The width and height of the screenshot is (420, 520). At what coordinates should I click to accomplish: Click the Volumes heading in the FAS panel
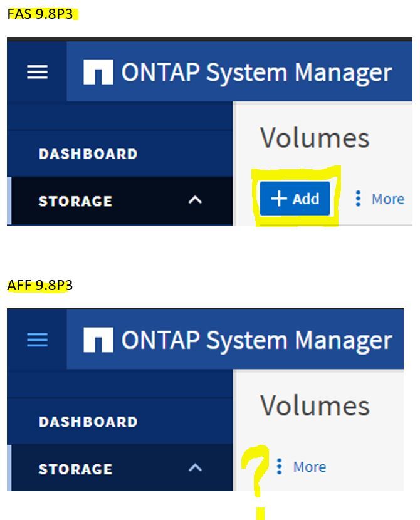pos(315,138)
